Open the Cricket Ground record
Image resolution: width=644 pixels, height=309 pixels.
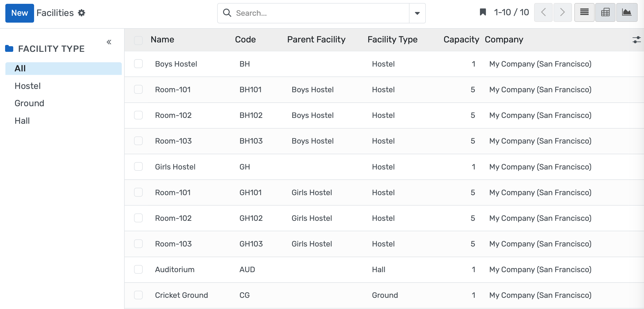coord(181,295)
